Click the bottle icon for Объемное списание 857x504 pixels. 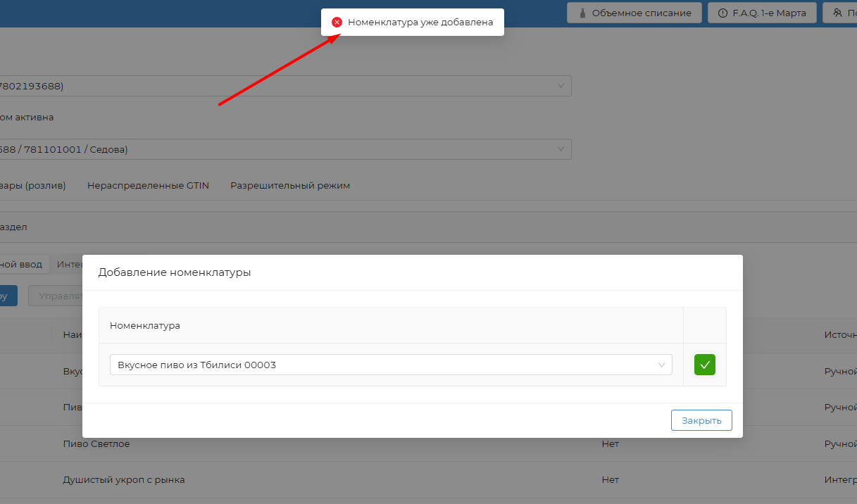click(x=582, y=13)
